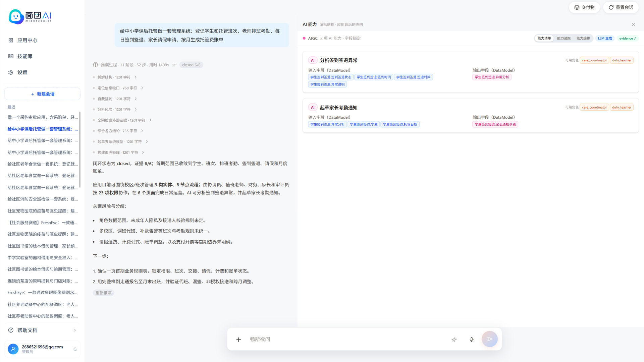Expand the 起草五系统模型 step
Image resolution: width=644 pixels, height=362 pixels.
click(x=147, y=142)
